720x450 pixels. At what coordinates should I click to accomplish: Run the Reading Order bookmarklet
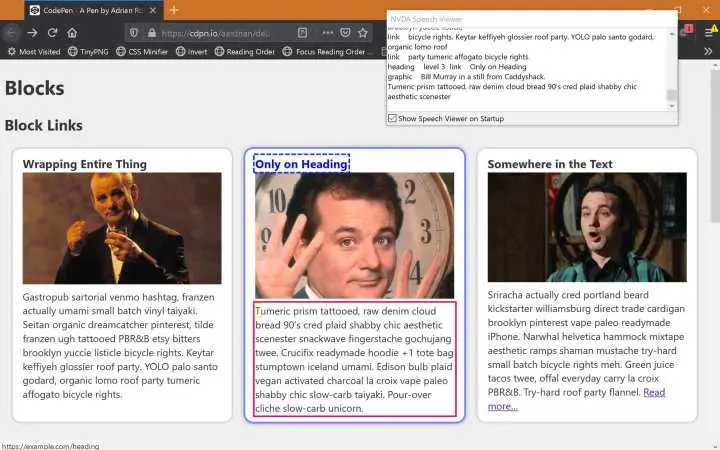pos(245,52)
